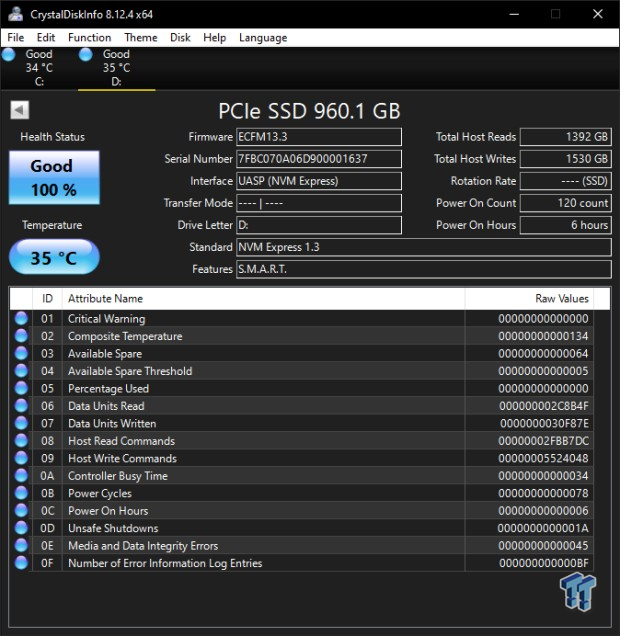Click the Total Host Writes value 1530 GB
The image size is (620, 636).
pyautogui.click(x=566, y=159)
